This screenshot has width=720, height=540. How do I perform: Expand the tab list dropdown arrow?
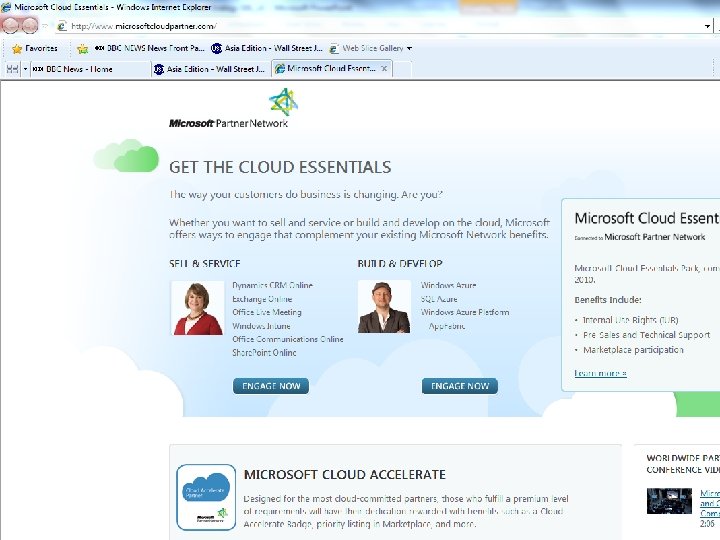(x=25, y=69)
